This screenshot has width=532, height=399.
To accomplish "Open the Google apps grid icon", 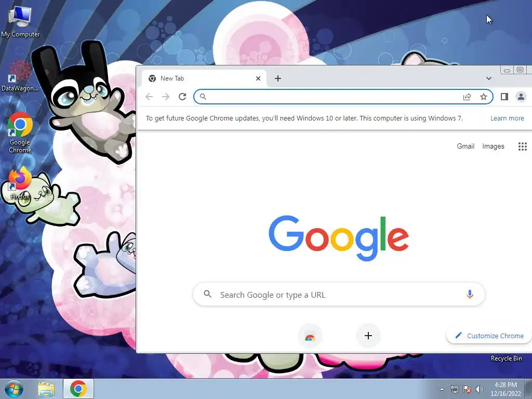I will [523, 146].
